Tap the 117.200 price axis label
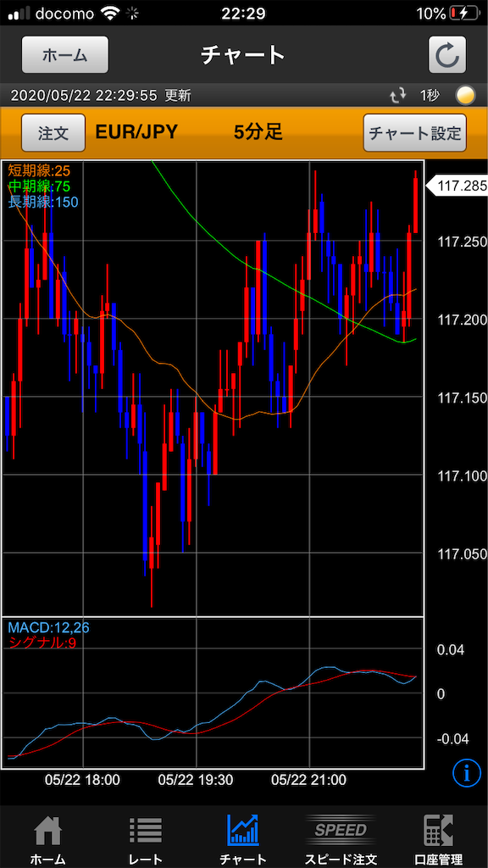 click(462, 320)
